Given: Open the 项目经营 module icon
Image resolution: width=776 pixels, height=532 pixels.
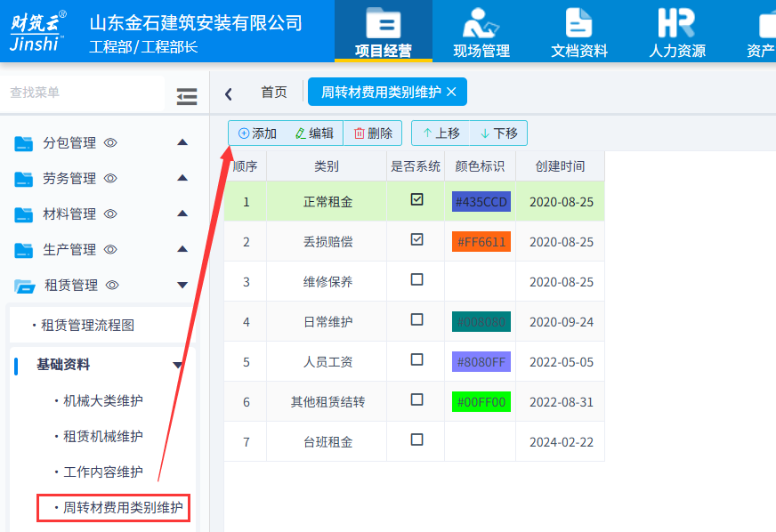Looking at the screenshot, I should click(x=383, y=24).
